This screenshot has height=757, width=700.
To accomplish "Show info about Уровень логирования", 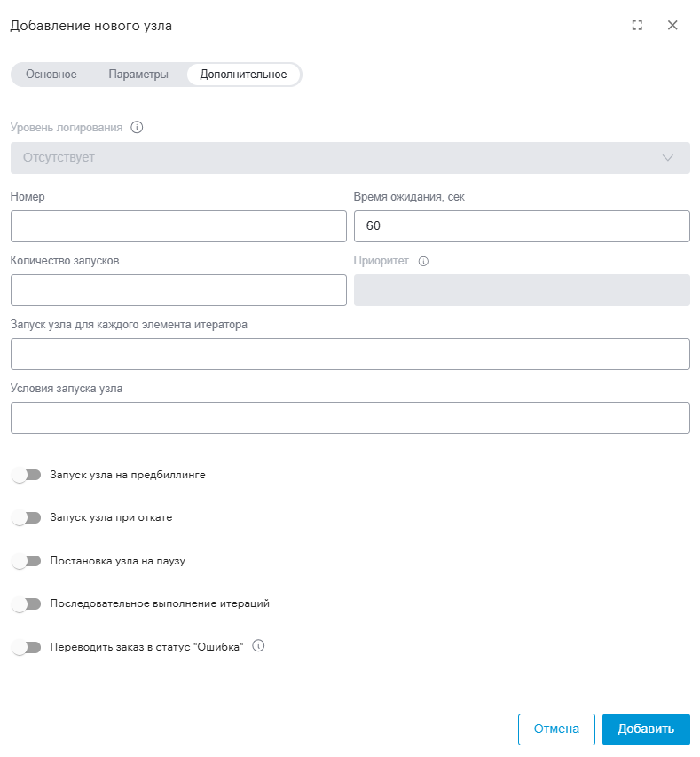I will (x=137, y=128).
